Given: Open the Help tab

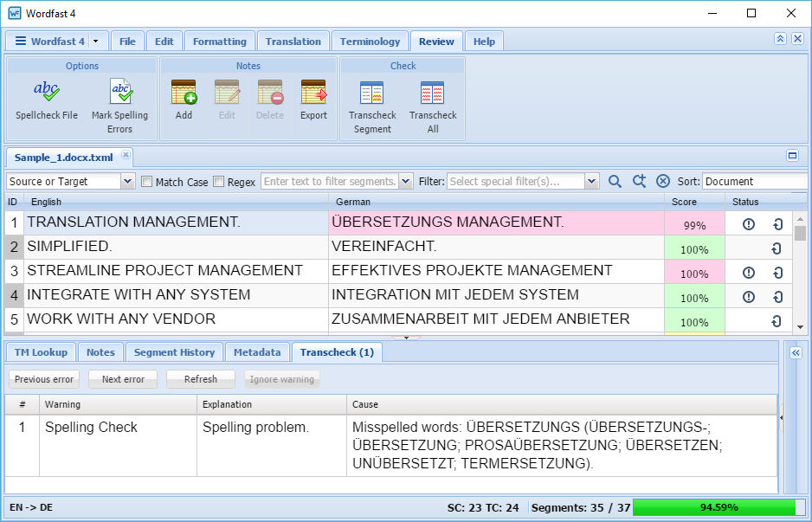Looking at the screenshot, I should pos(484,42).
